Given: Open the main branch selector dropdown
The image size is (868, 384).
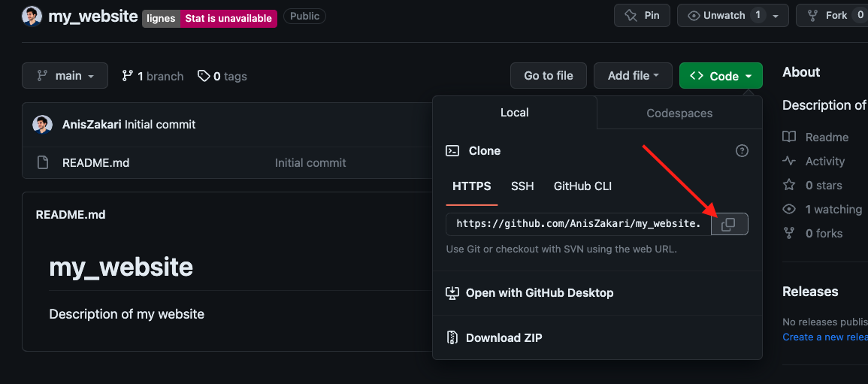Looking at the screenshot, I should point(65,76).
